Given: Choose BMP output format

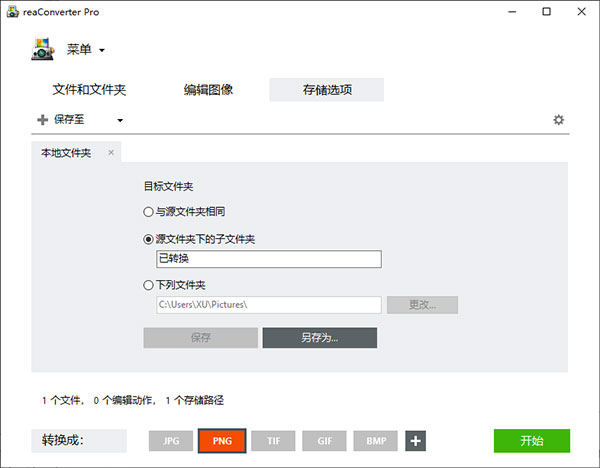Looking at the screenshot, I should pos(376,441).
